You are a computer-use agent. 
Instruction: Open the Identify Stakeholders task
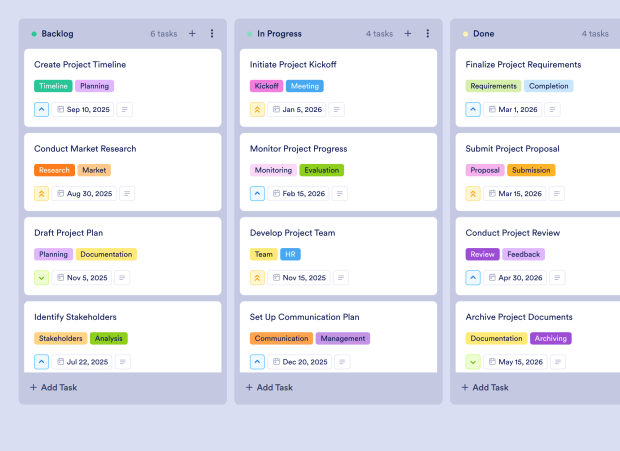pos(75,317)
